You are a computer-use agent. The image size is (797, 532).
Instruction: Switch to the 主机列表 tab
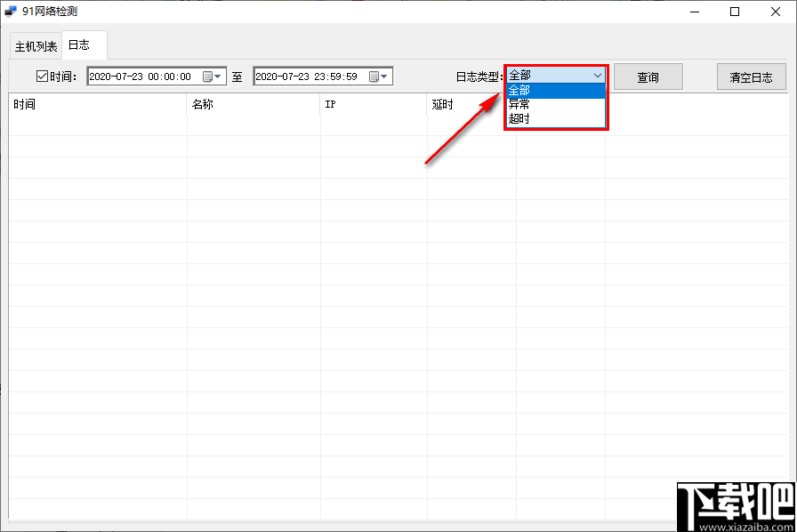tap(36, 47)
